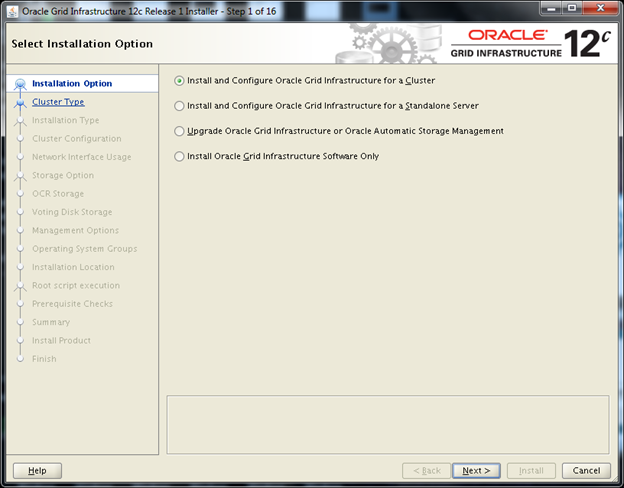Click the Storage Option step
The image size is (624, 488).
click(x=63, y=175)
